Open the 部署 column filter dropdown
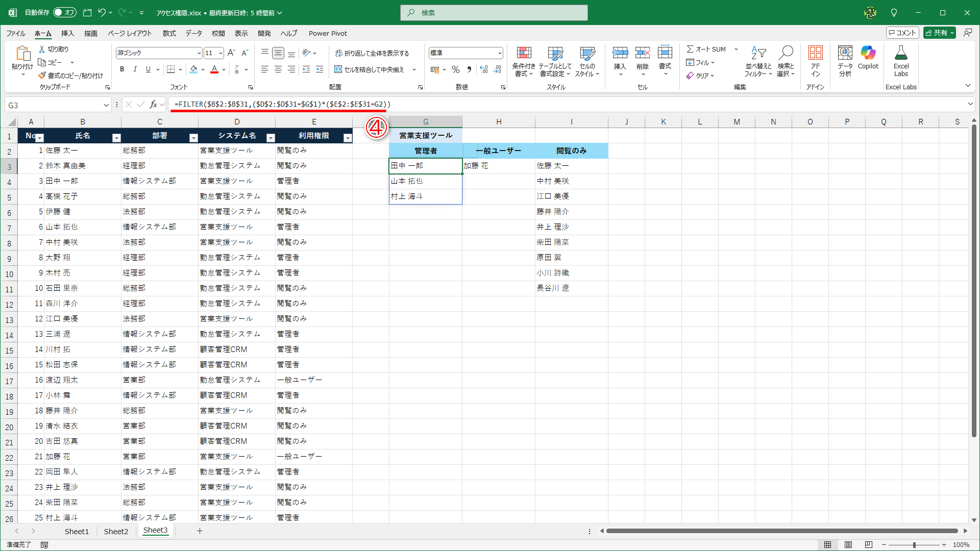This screenshot has height=551, width=980. (x=193, y=138)
